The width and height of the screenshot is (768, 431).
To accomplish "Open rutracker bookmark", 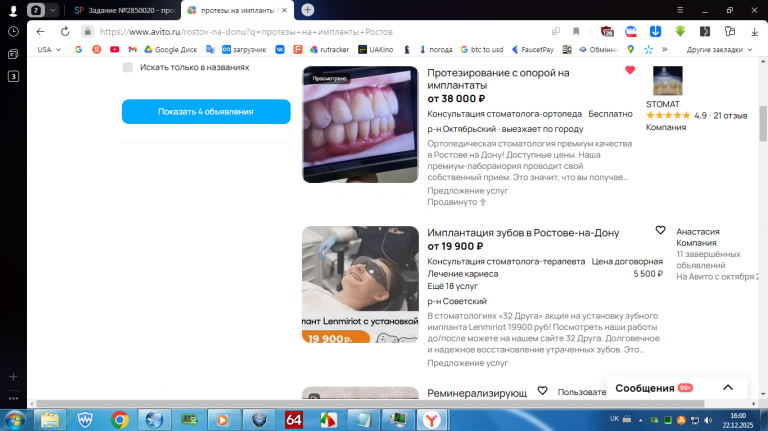I will pos(329,49).
